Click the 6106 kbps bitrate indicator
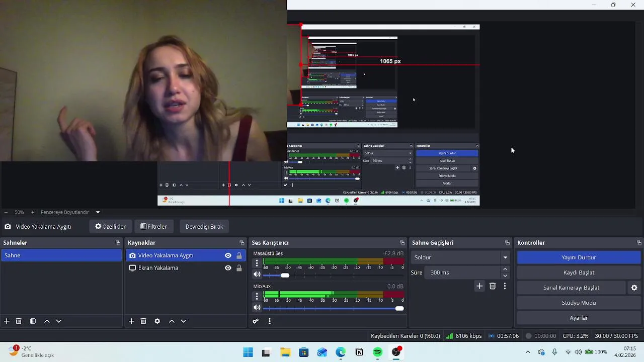Image resolution: width=644 pixels, height=362 pixels. (x=464, y=336)
